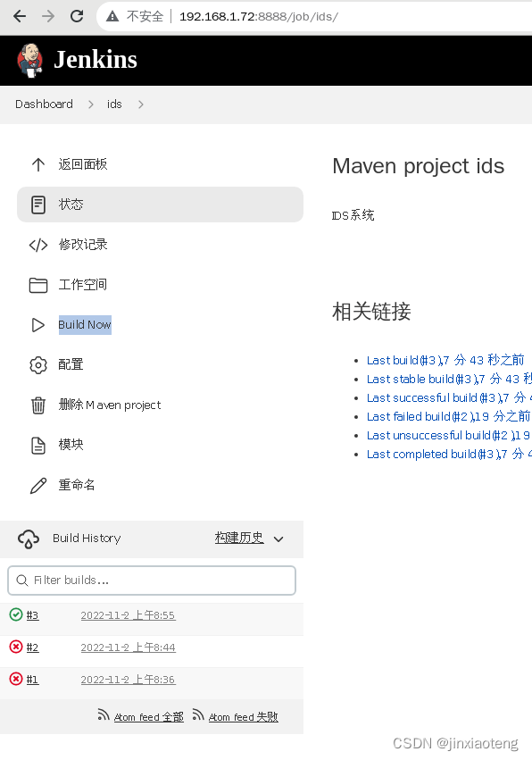Start a build with Build Now
The height and width of the screenshot is (760, 532).
85,325
